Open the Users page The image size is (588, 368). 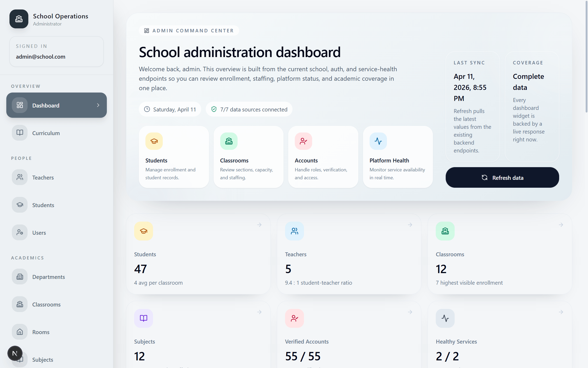(56, 232)
